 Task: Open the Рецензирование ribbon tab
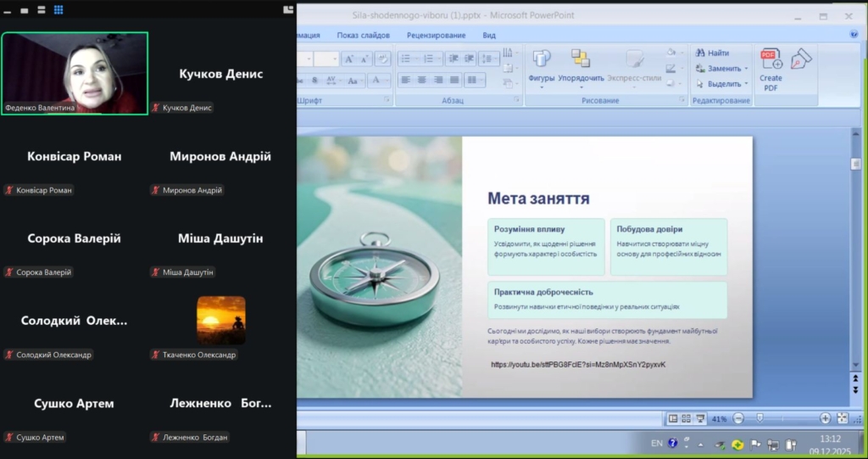point(436,35)
